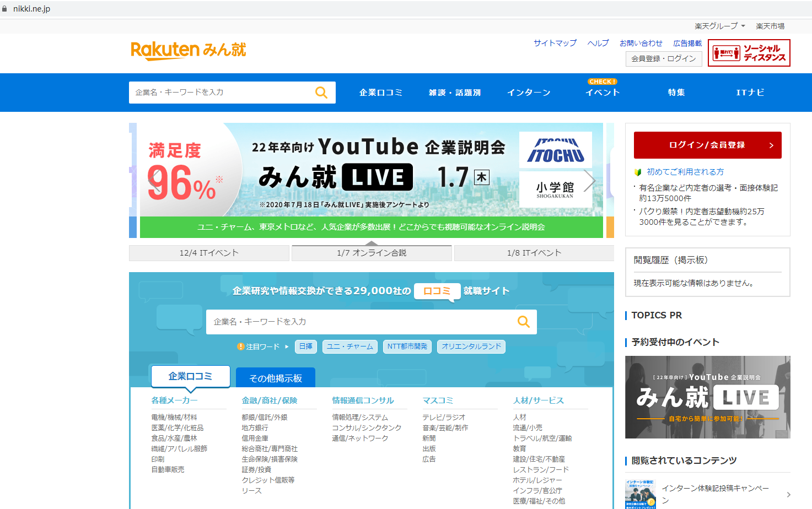Click the 小学館 logo in banner

click(x=556, y=189)
